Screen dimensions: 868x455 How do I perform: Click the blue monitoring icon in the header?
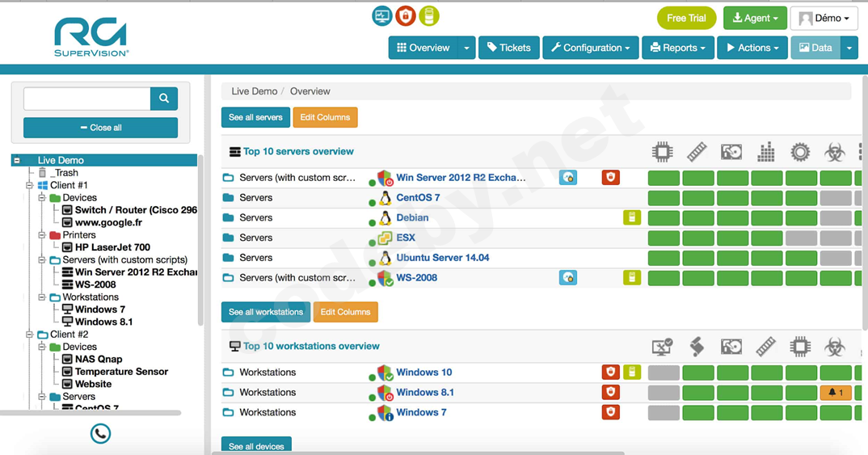tap(381, 16)
